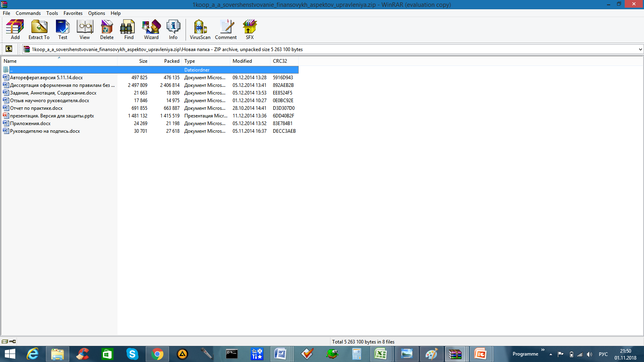Select Приложения.docx file
This screenshot has height=362, width=644.
pos(150,123)
